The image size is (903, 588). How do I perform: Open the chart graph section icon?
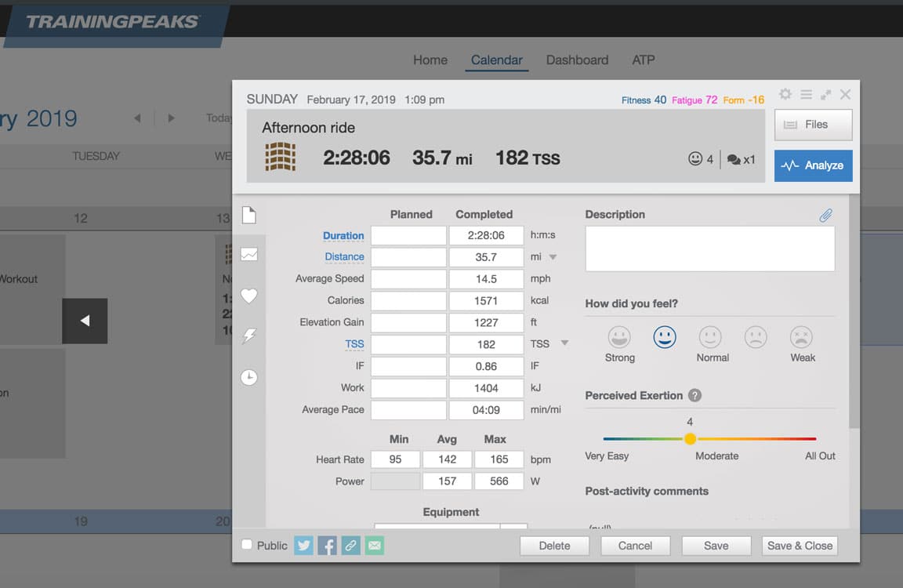click(x=248, y=254)
